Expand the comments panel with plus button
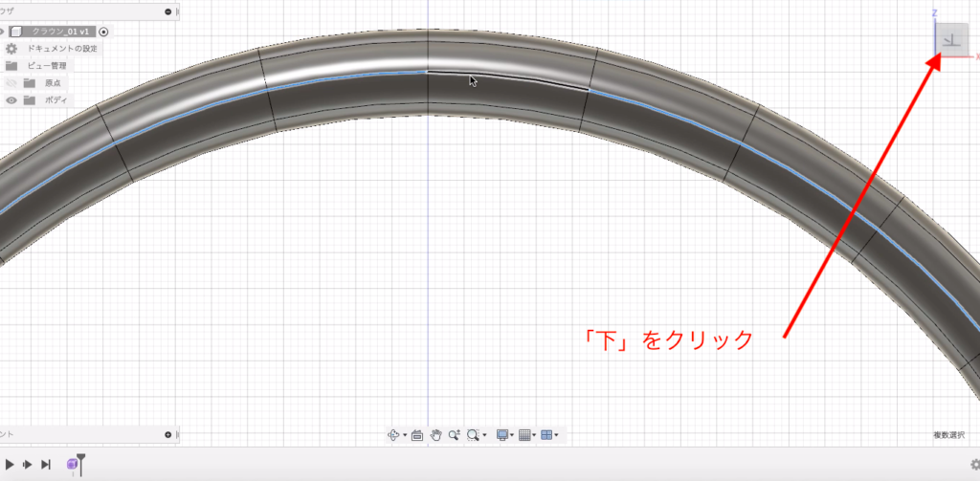The width and height of the screenshot is (980, 481). 168,435
